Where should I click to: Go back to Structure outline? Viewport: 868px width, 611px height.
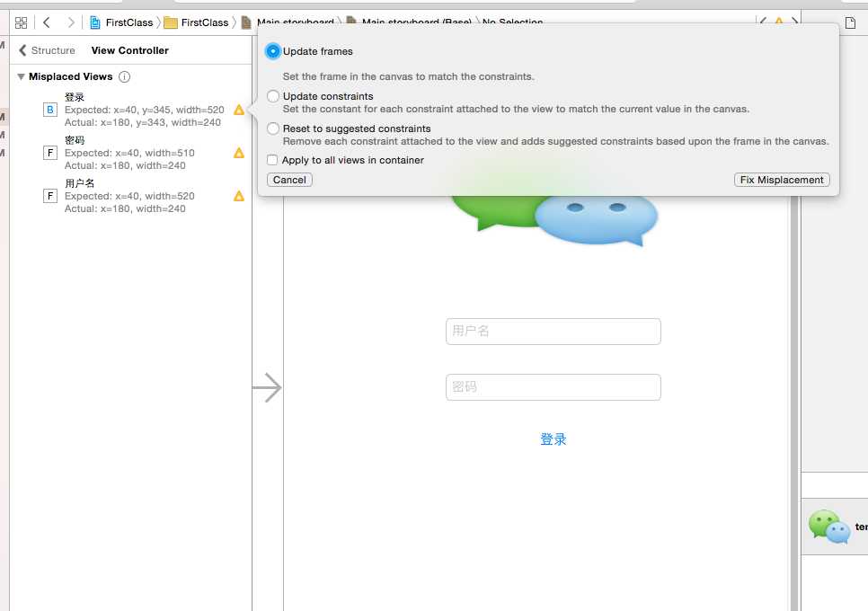coord(47,50)
